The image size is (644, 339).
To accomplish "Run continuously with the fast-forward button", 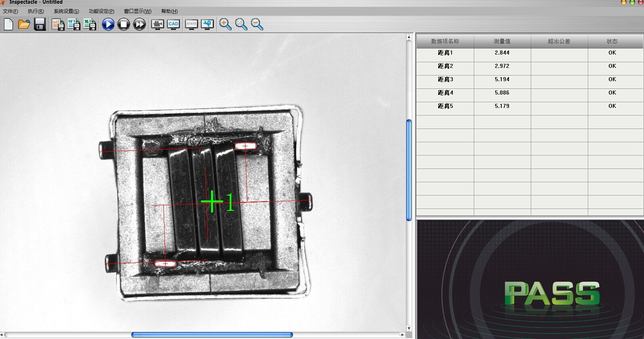I will tap(139, 24).
